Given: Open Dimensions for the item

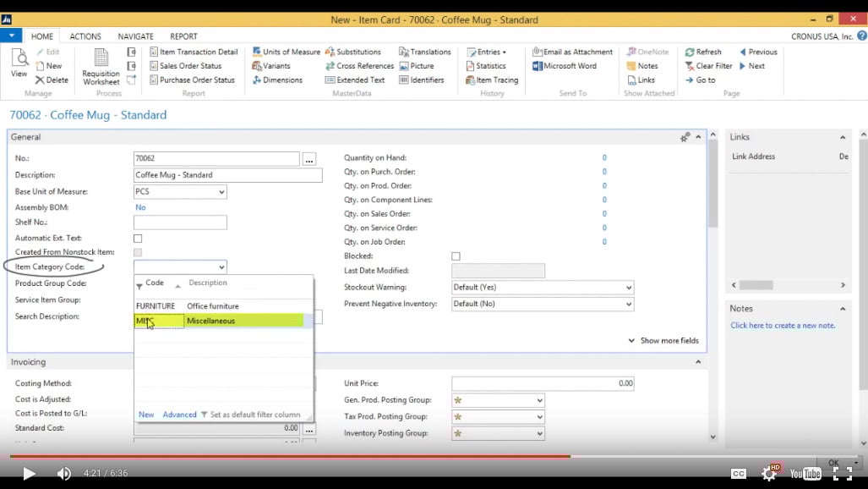Looking at the screenshot, I should pyautogui.click(x=277, y=80).
